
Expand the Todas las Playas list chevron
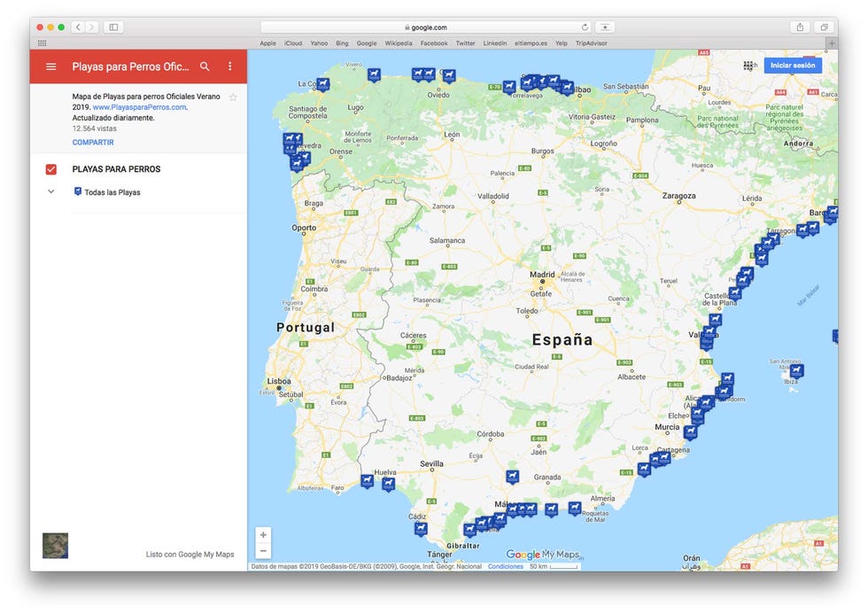click(51, 191)
